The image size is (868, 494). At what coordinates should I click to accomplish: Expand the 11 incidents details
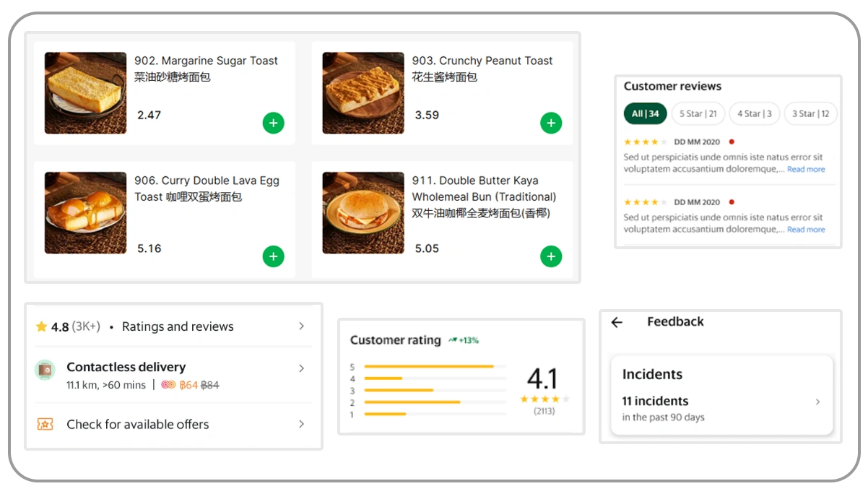pyautogui.click(x=817, y=402)
